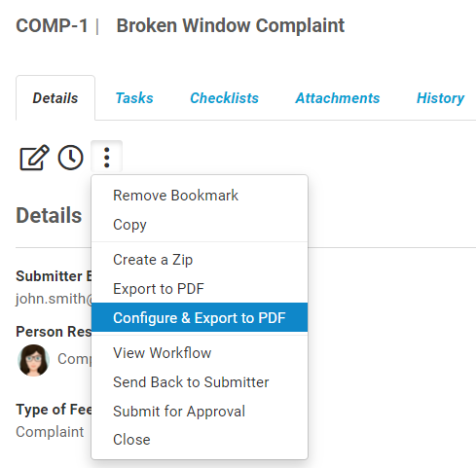Screen dimensions: 476x468
Task: Click the COMP-1 record identifier
Action: click(52, 25)
